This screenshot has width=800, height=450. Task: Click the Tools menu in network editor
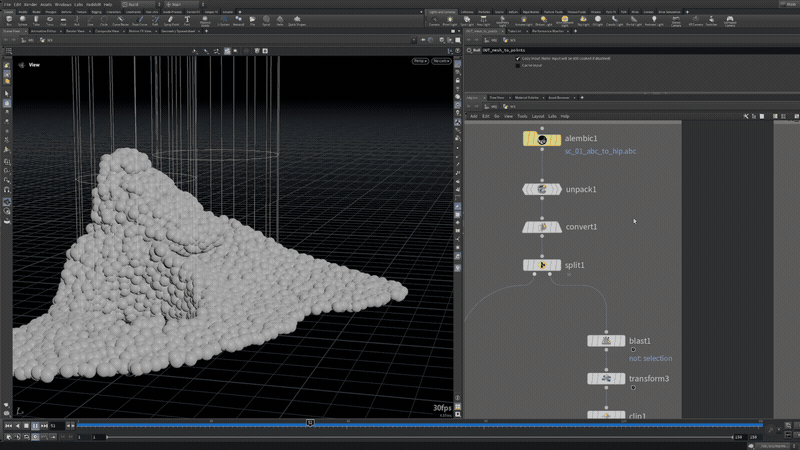[522, 116]
